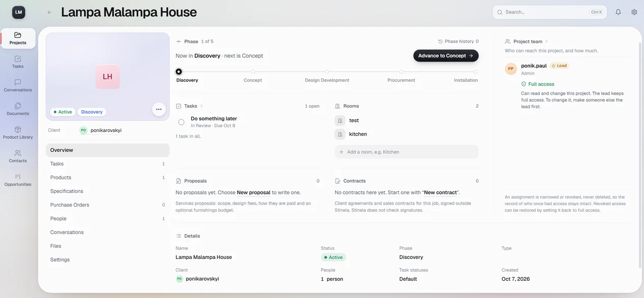Open the Projects sidebar icon
The image size is (644, 298).
pyautogui.click(x=18, y=38)
